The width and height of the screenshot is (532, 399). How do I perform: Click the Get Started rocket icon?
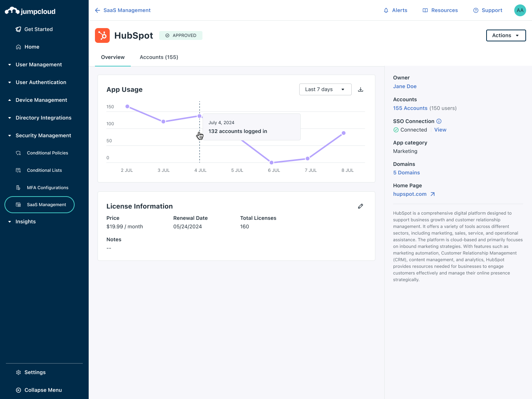pos(18,29)
